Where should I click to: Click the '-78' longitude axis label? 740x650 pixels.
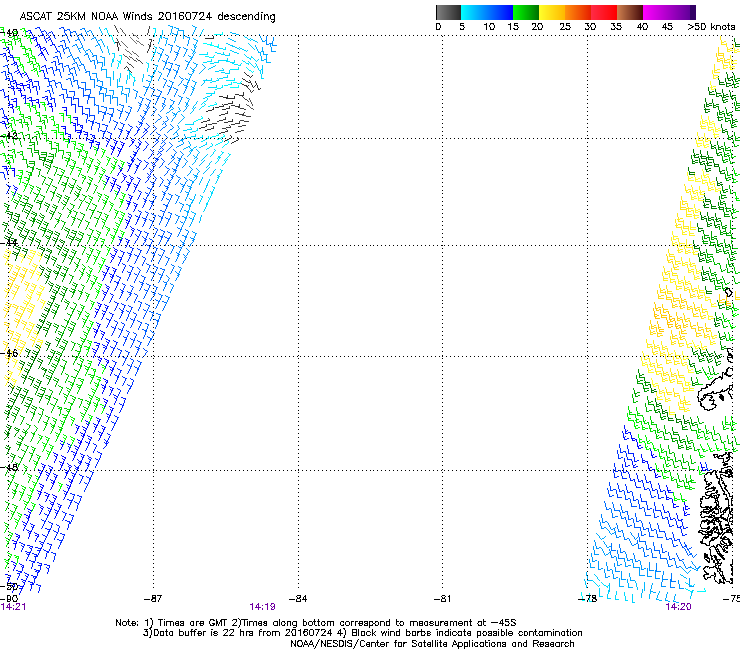588,599
